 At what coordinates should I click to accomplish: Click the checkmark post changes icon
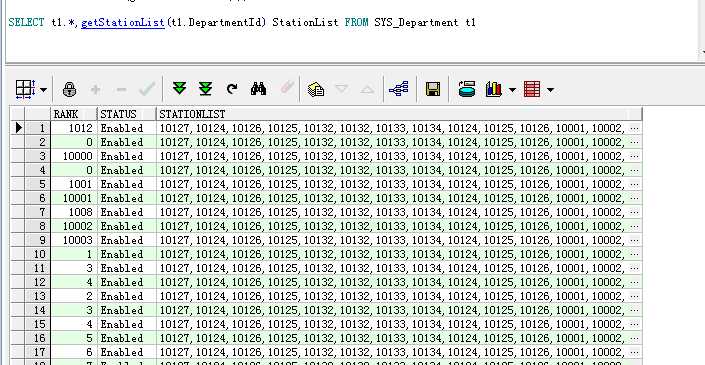(147, 89)
